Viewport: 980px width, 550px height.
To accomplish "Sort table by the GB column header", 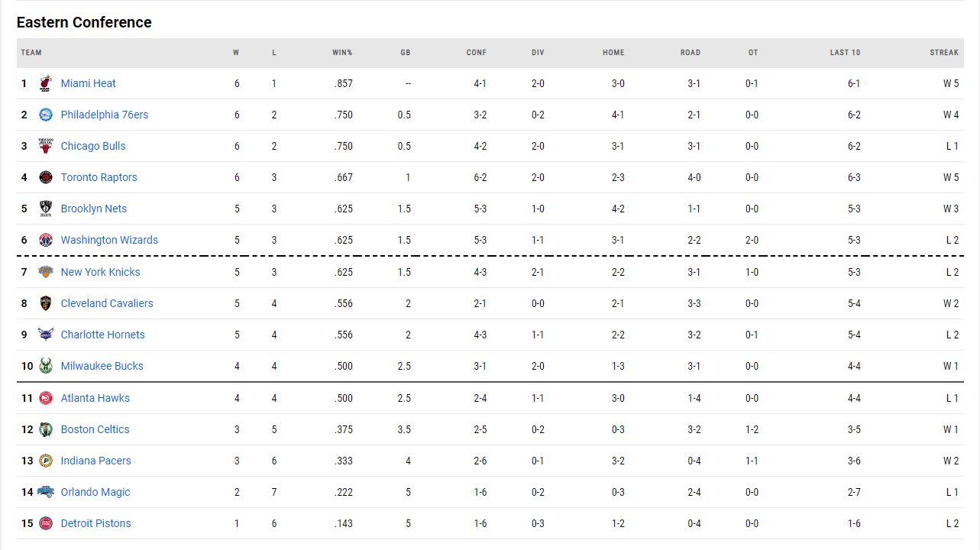I will coord(406,53).
